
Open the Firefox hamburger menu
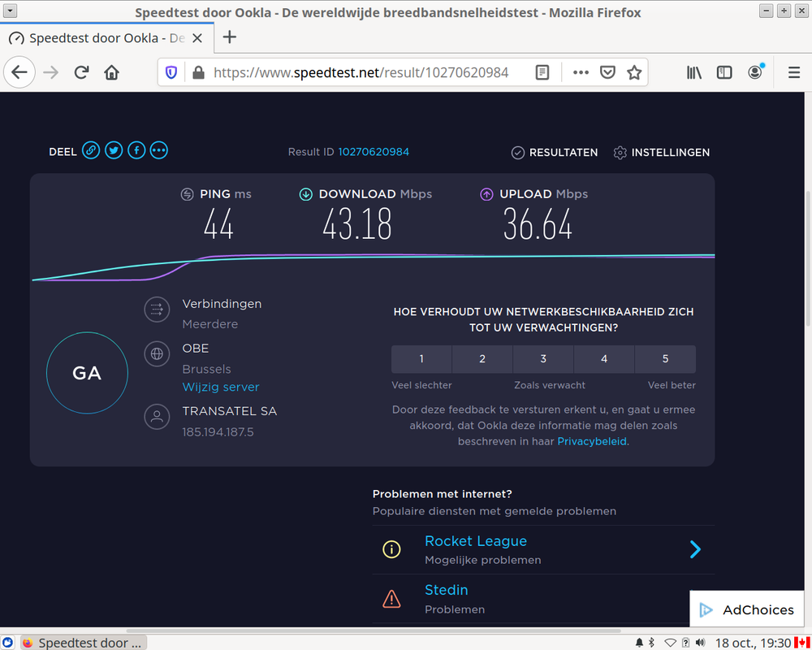[x=794, y=72]
